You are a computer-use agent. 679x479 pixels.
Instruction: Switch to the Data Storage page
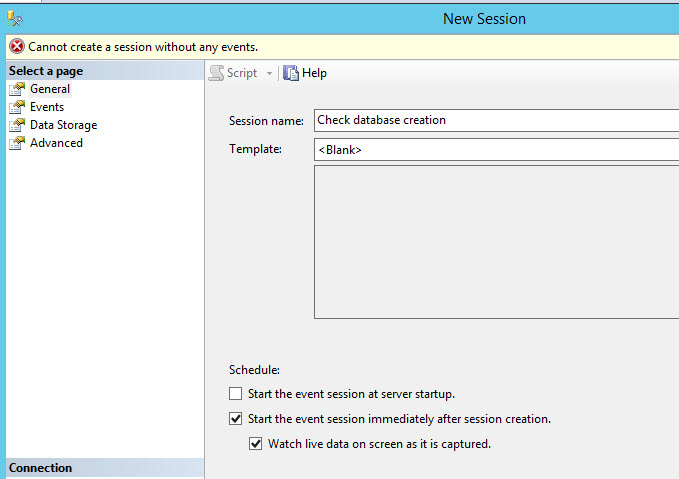(x=63, y=125)
